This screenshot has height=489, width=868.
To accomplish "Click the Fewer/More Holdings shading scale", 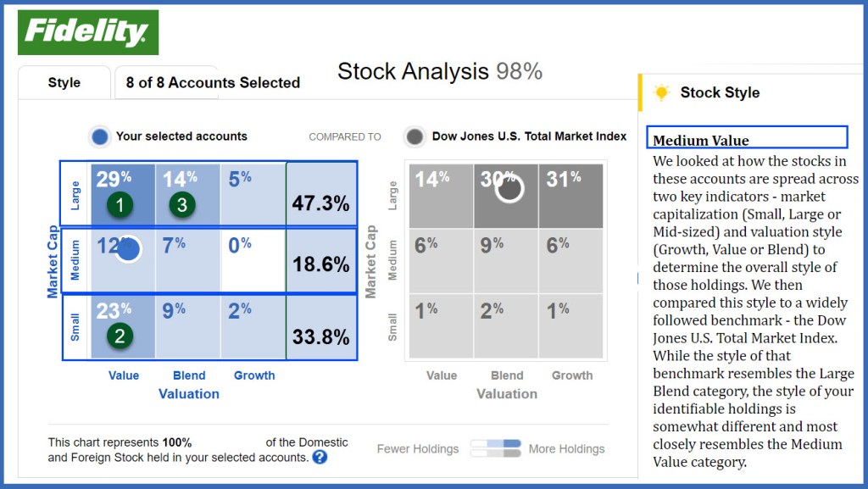I will pos(495,448).
